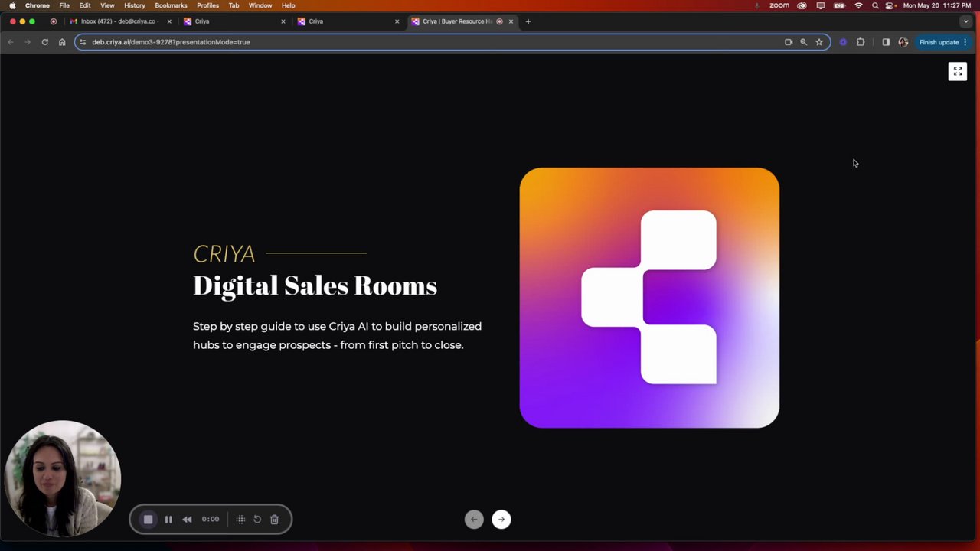
Task: Reload the current page
Action: pyautogui.click(x=44, y=42)
